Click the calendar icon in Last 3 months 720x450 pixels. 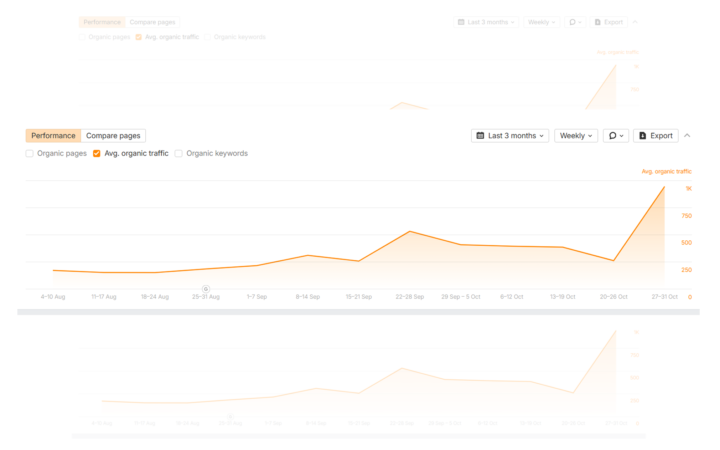pos(480,135)
